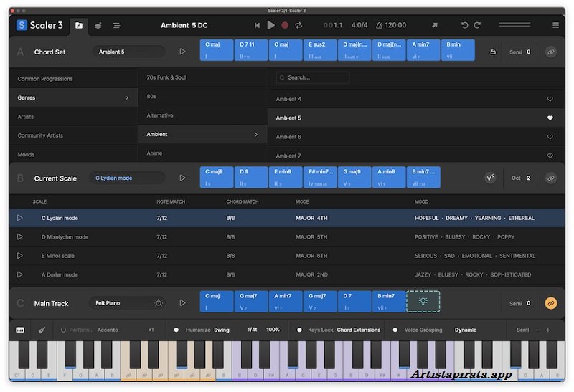The height and width of the screenshot is (392, 574).
Task: Click the chord set Search field
Action: (314, 77)
